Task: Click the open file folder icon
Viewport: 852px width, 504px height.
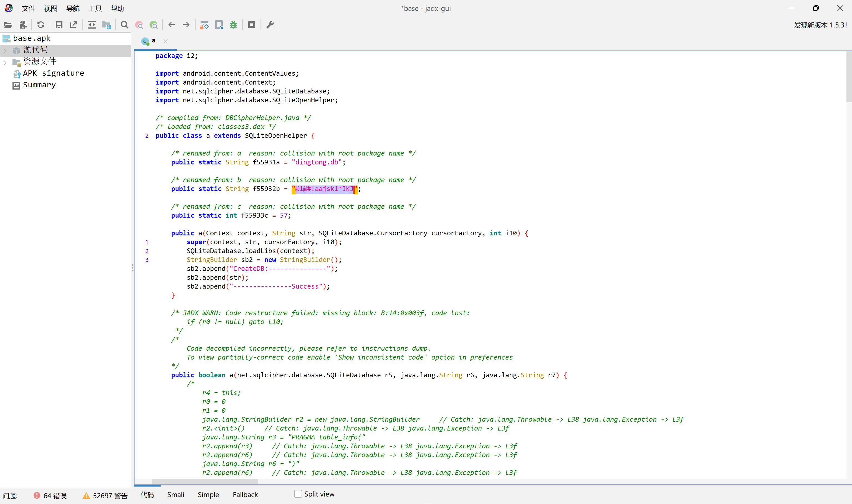Action: 8,25
